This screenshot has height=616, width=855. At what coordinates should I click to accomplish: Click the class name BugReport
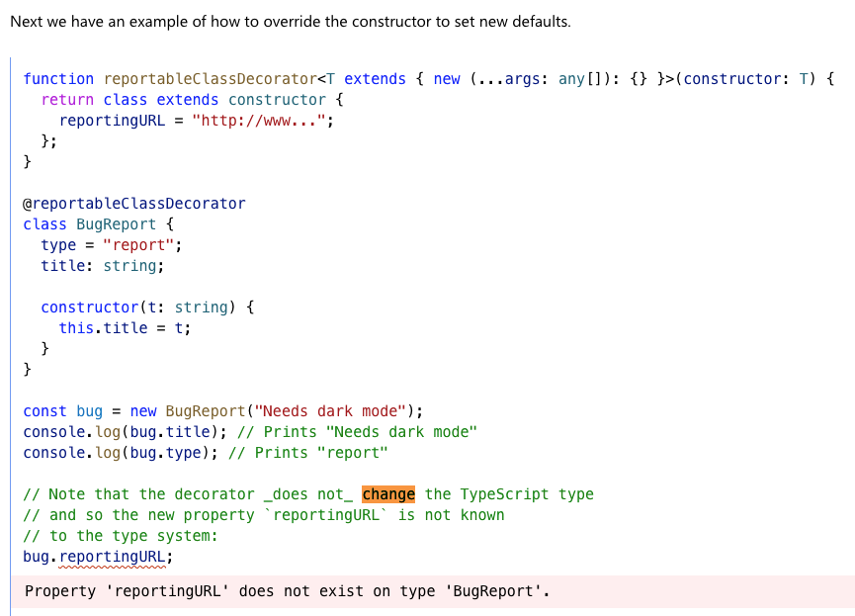[117, 223]
